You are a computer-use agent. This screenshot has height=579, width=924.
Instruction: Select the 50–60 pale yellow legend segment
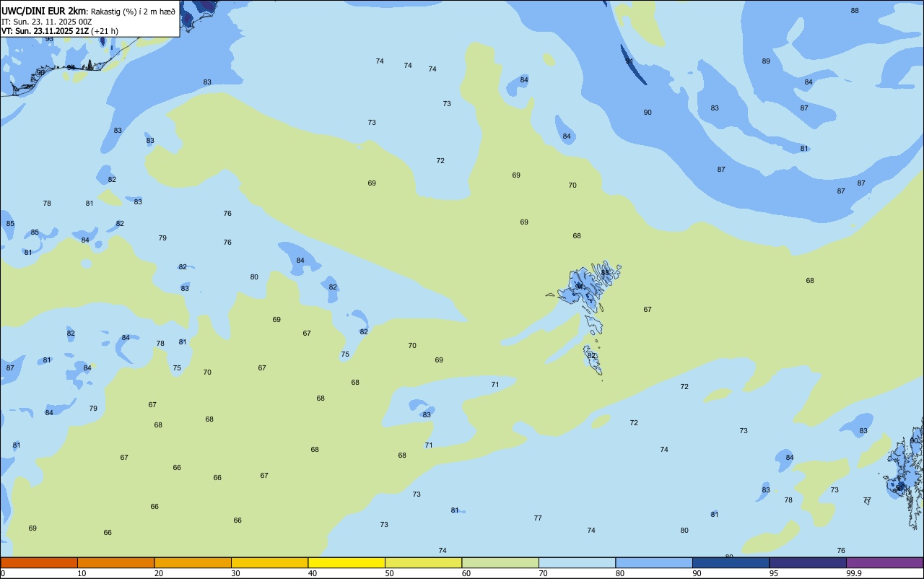(423, 563)
